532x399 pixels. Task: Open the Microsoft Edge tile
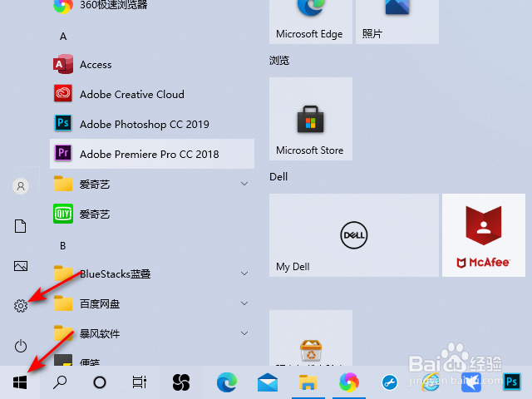coord(311,21)
